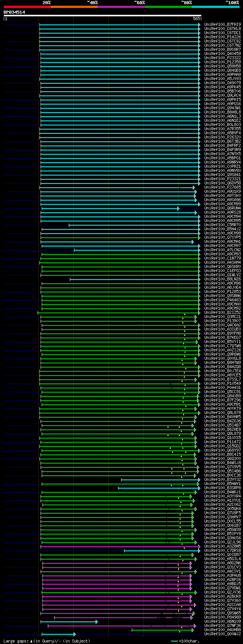Screen dimensions: 243x644
Task: Click the UniRef100_P46483 hit name
Action: click(222, 300)
